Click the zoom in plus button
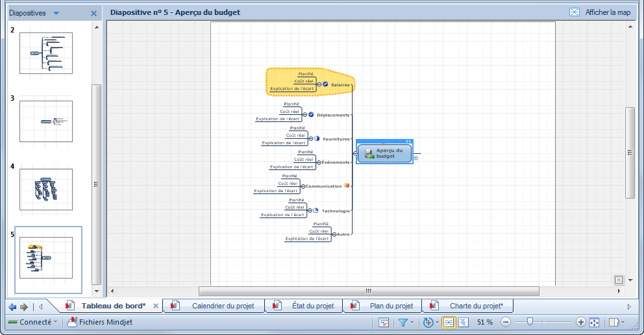 (580, 322)
